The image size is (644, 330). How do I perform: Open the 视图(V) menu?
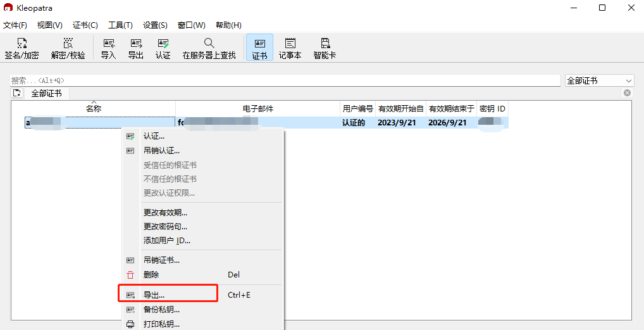[x=50, y=25]
